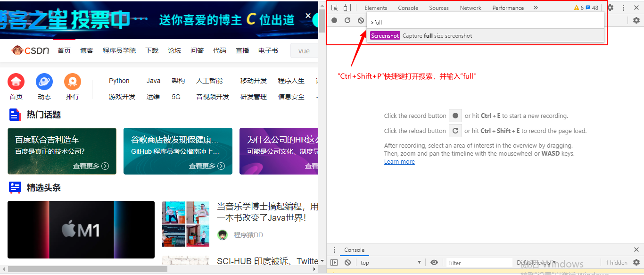Click the console Filter field
This screenshot has height=275, width=644.
point(479,263)
